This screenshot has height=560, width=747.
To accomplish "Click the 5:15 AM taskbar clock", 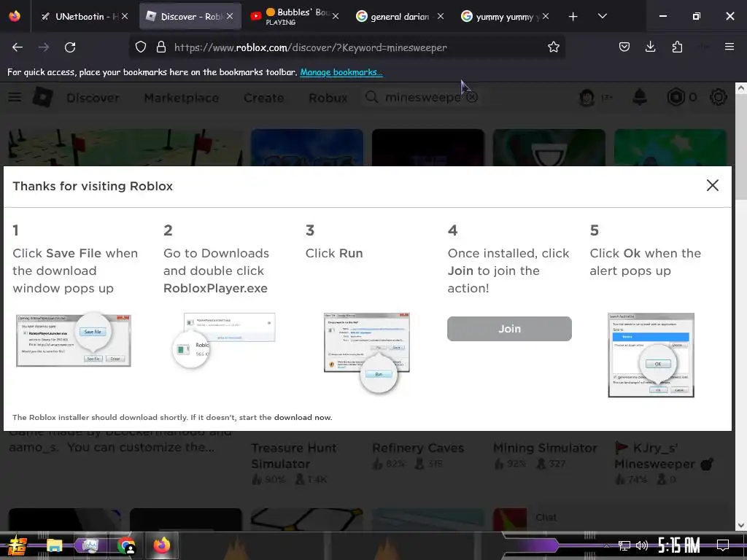I will coord(679,545).
